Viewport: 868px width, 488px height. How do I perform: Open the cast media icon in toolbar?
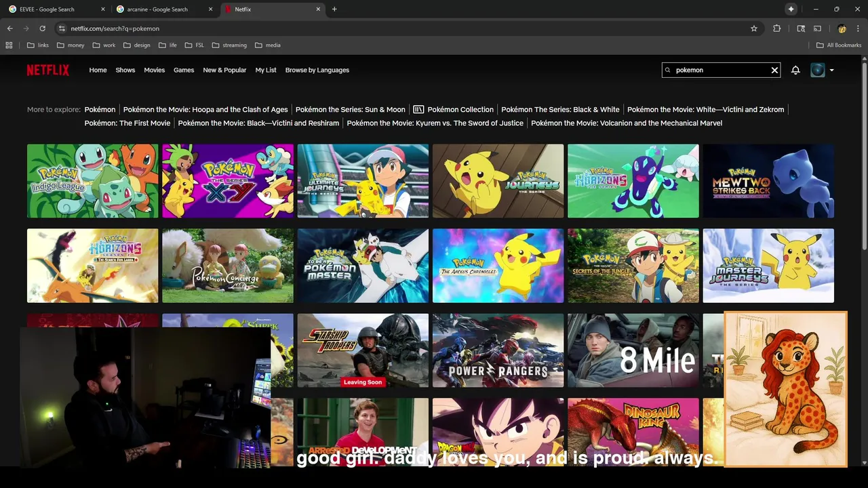tap(817, 28)
